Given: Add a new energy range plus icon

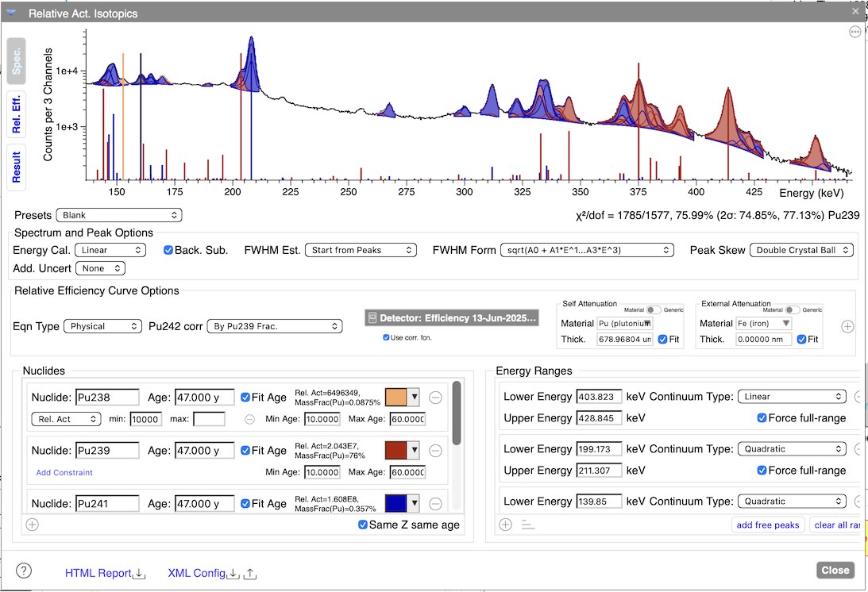Looking at the screenshot, I should tap(505, 525).
